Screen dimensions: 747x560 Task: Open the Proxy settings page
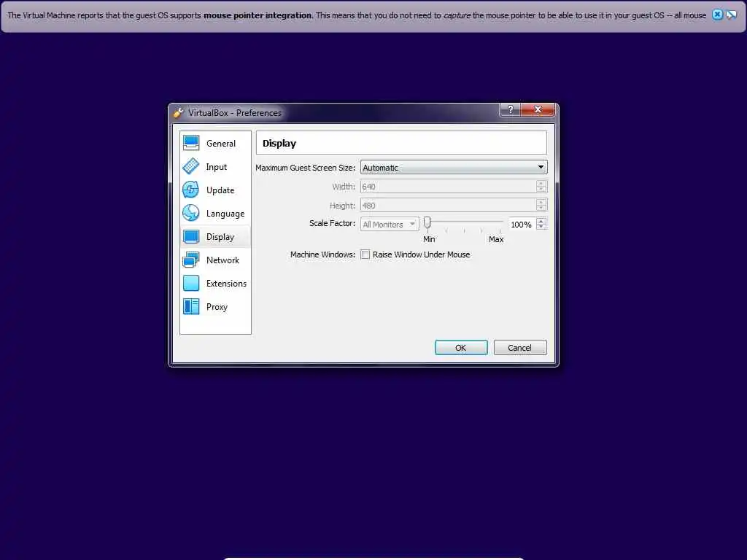[x=215, y=306]
